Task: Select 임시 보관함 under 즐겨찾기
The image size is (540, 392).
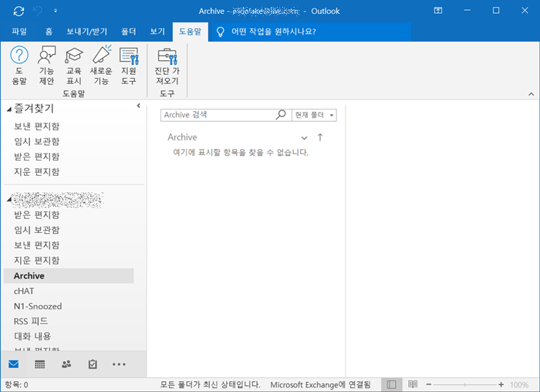Action: (36, 141)
